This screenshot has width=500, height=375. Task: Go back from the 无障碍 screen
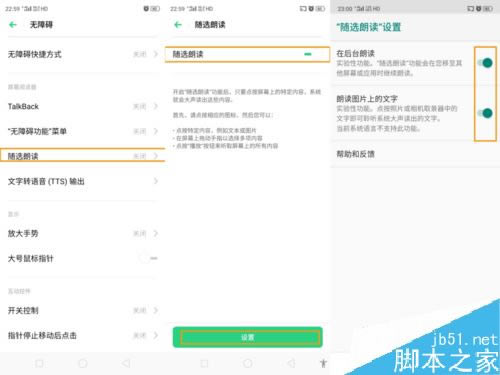[13, 25]
